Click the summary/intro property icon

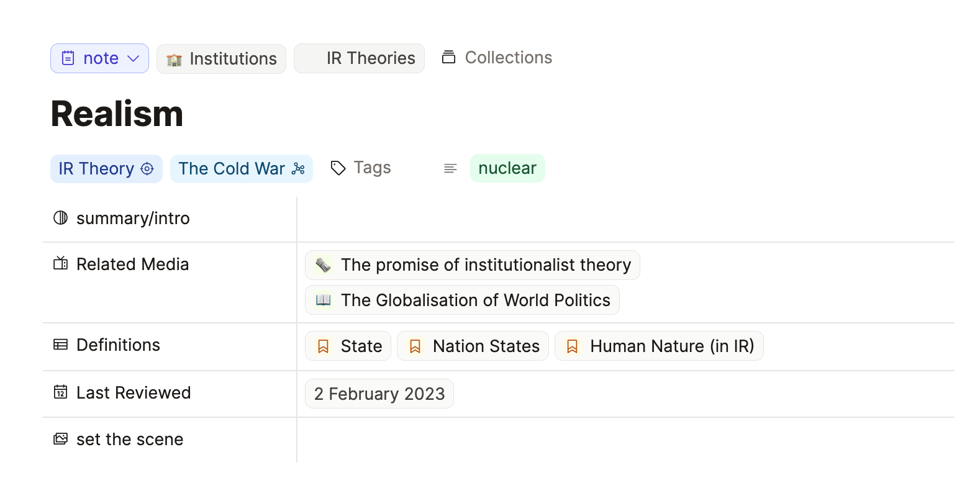pyautogui.click(x=60, y=218)
